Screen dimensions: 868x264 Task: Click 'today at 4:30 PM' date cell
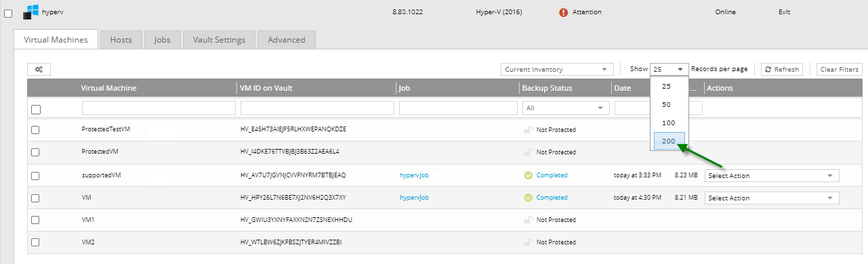(638, 198)
